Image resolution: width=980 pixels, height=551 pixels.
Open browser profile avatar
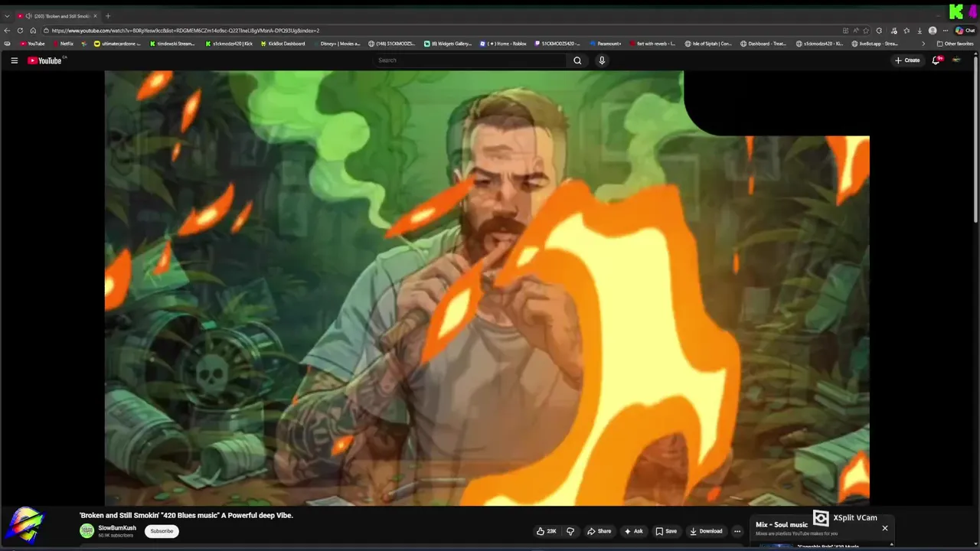pos(933,31)
